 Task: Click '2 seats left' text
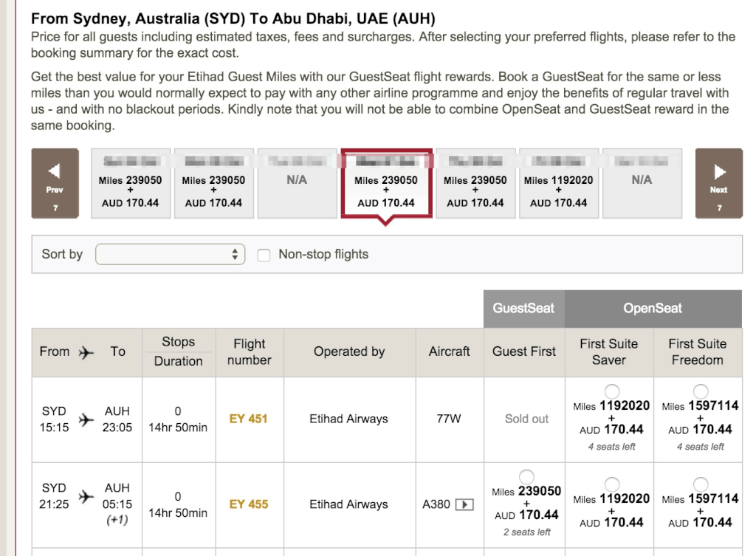[526, 532]
